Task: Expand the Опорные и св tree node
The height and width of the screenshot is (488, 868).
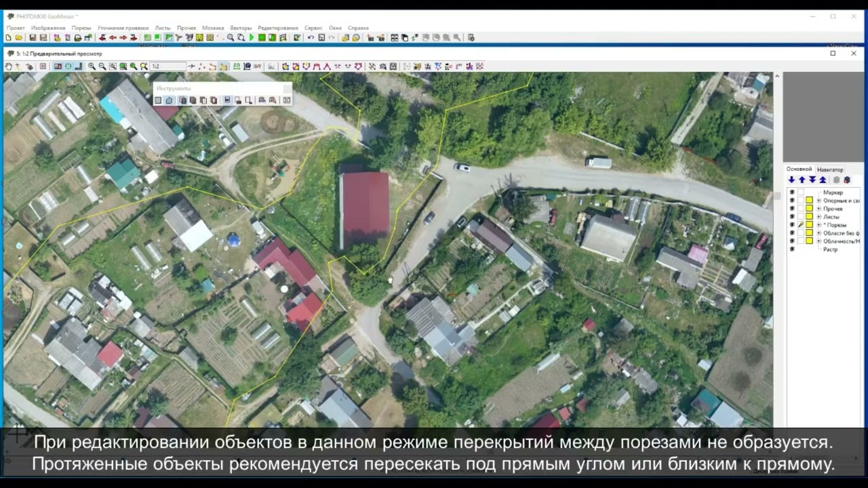Action: [x=818, y=201]
